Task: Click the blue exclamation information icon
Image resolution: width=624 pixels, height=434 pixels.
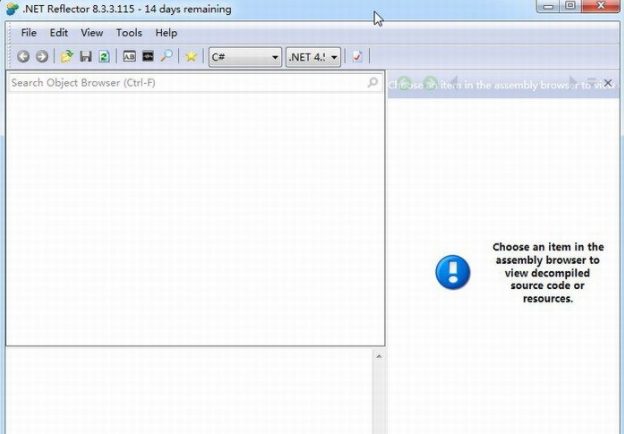Action: [453, 272]
